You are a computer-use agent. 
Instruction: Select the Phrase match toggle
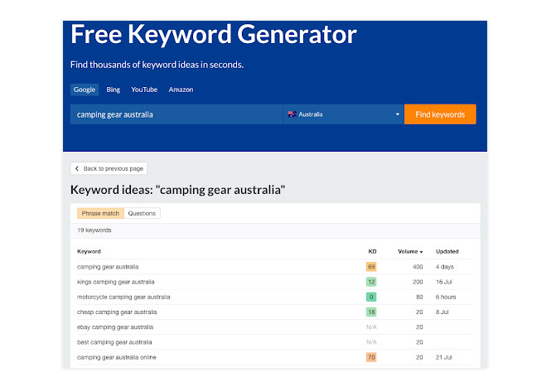100,213
